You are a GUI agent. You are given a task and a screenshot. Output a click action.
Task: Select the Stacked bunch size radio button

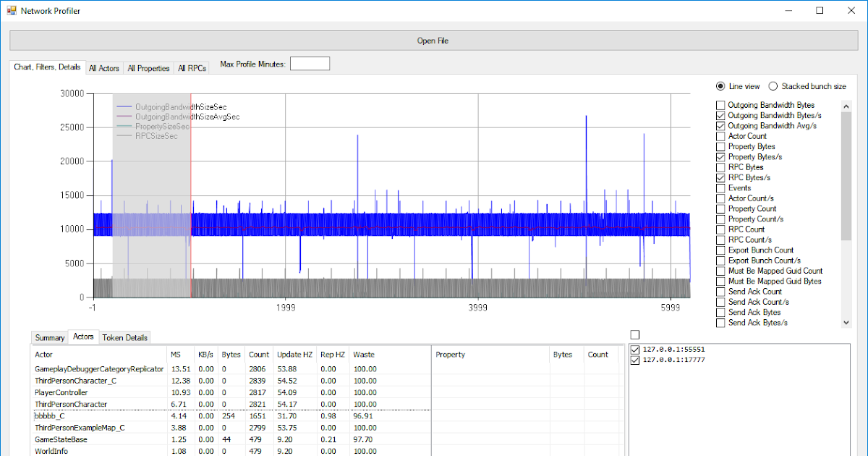(x=773, y=86)
